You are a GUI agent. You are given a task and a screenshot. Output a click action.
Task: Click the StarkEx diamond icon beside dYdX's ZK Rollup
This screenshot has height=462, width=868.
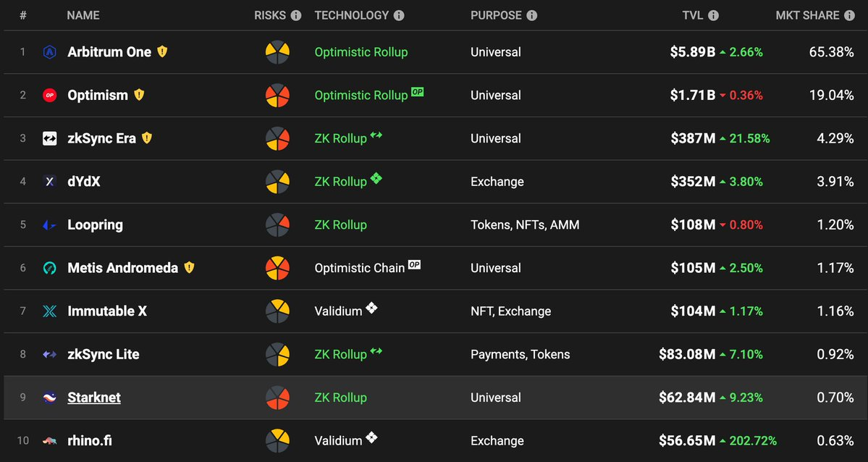point(376,178)
